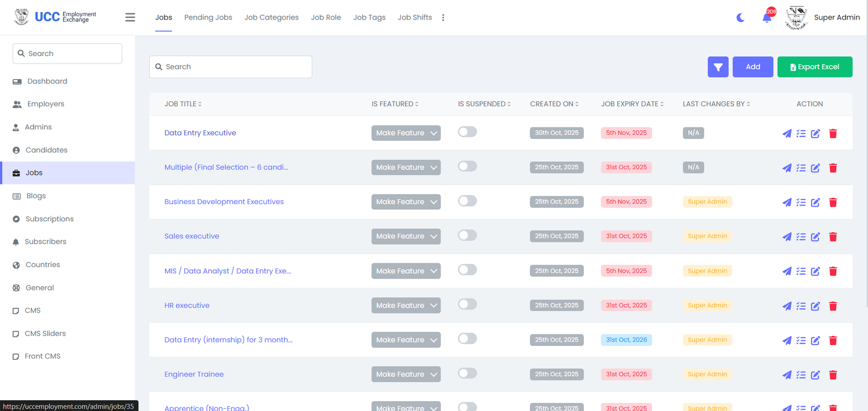This screenshot has width=868, height=411.
Task: Open list icon for Business Development Executives
Action: point(801,203)
